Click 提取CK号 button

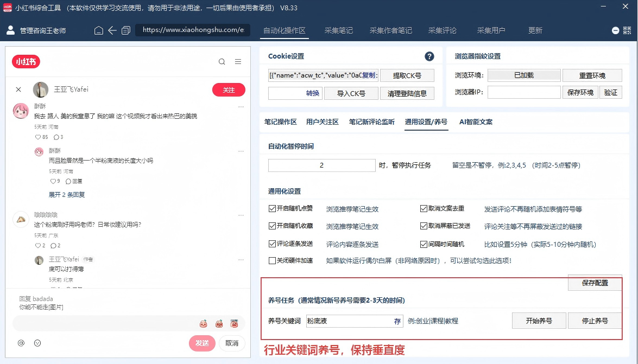[x=407, y=75]
